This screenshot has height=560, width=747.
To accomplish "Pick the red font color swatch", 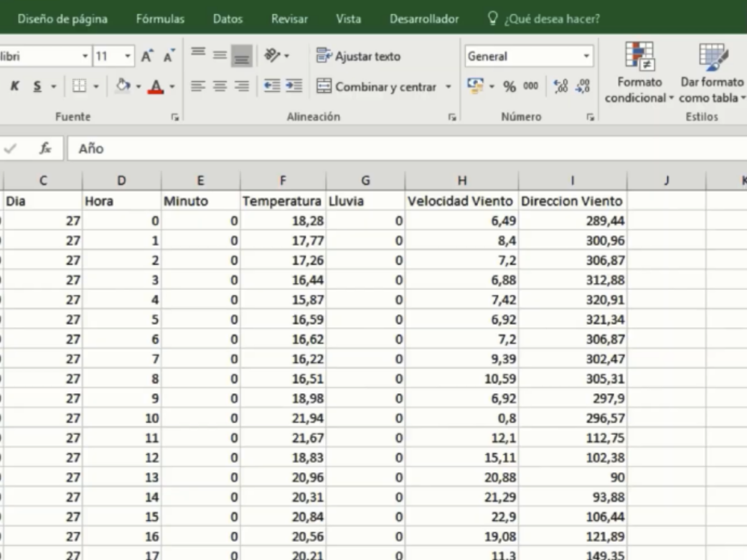I will click(x=157, y=86).
